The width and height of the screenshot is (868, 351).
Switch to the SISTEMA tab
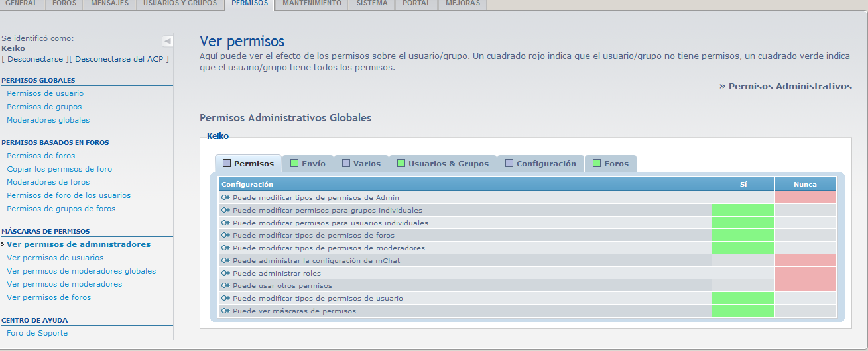[x=372, y=4]
